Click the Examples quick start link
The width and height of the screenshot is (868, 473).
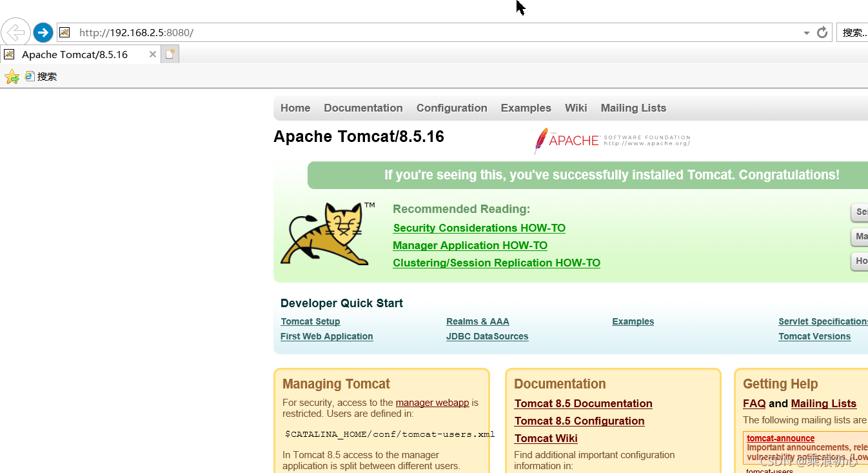tap(633, 321)
